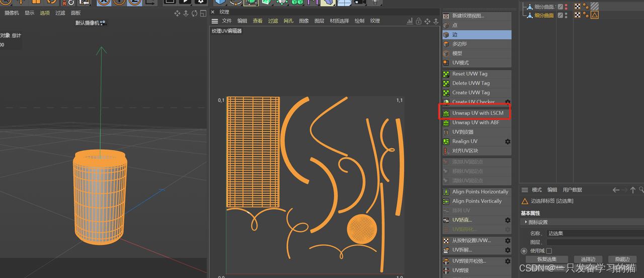Click the 恢复选集 button
Viewport: 644px width, 278px height.
[547, 259]
